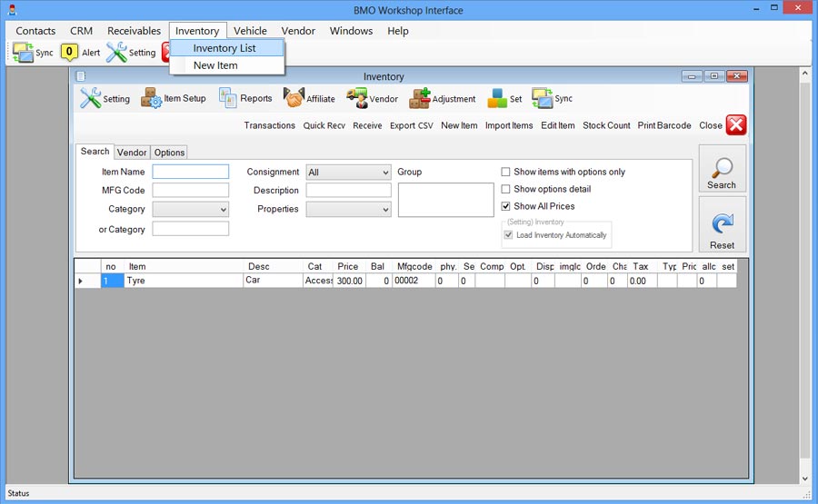Viewport: 818px width, 504px height.
Task: Open the Alert counter icon
Action: (69, 52)
